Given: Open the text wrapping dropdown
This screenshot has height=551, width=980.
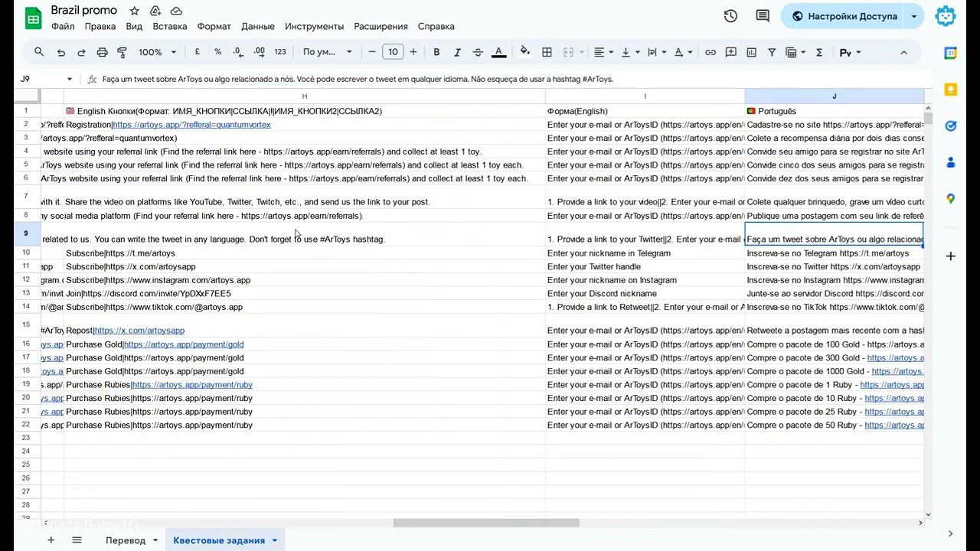Looking at the screenshot, I should [657, 52].
